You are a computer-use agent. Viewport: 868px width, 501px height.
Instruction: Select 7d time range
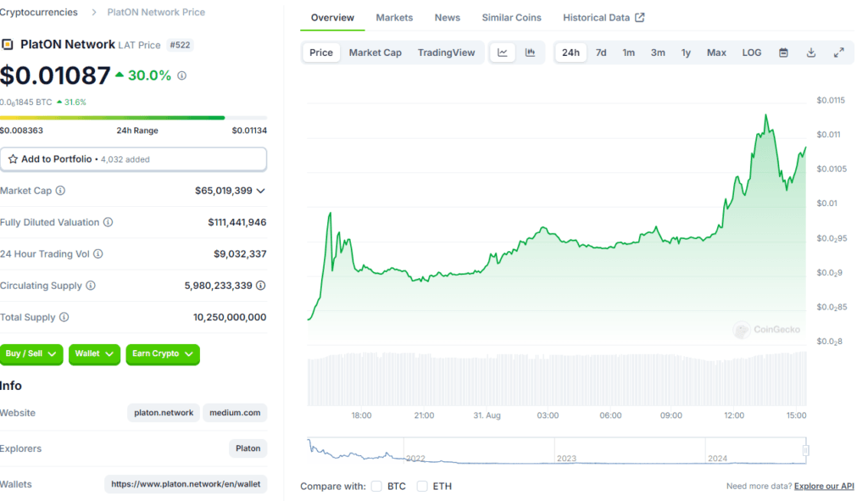coord(601,53)
